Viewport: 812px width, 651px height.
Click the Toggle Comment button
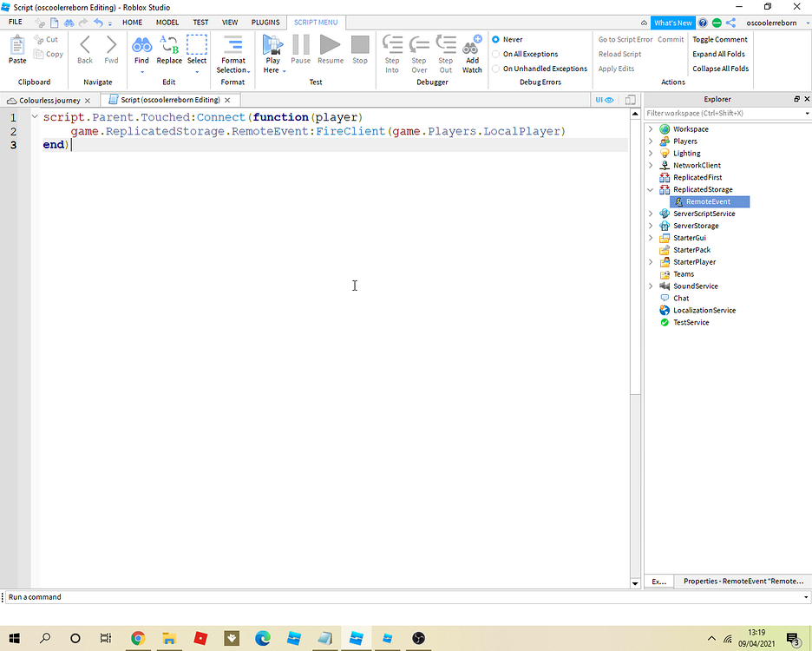click(719, 39)
